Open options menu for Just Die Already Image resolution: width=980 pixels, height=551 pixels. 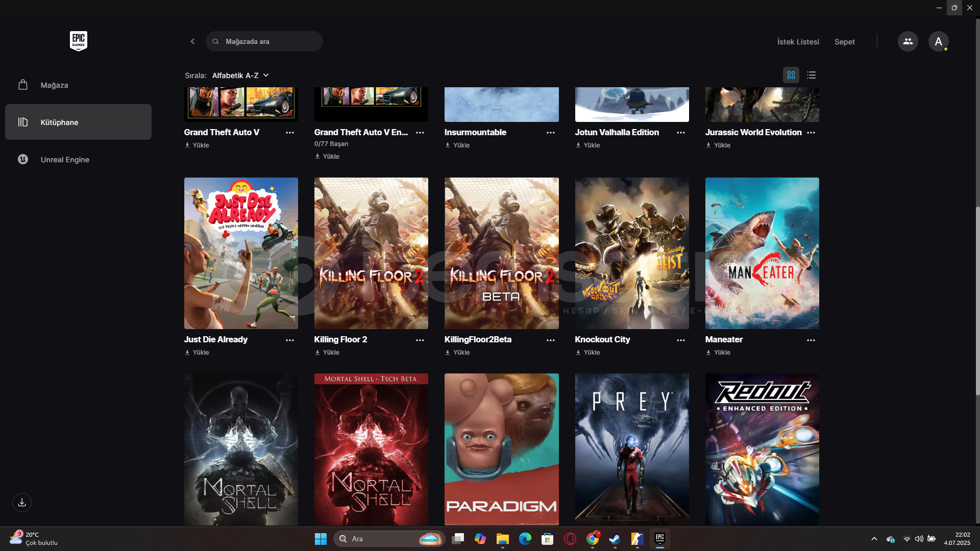[x=290, y=340]
